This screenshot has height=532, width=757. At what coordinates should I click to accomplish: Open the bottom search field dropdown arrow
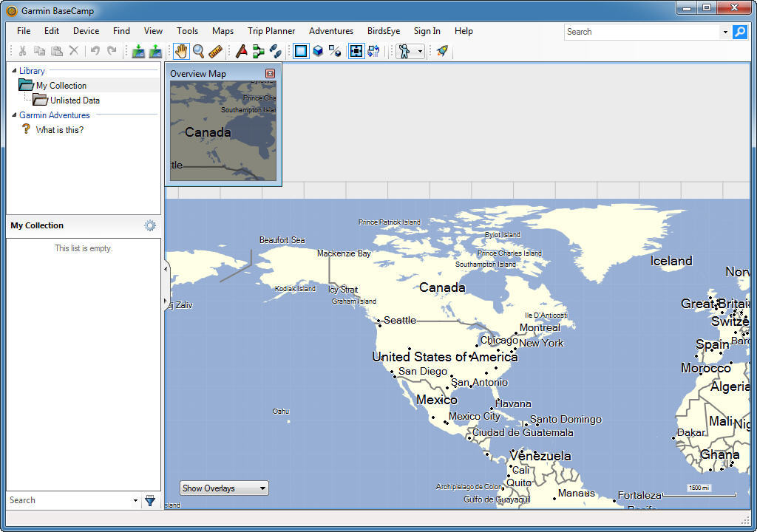(136, 501)
